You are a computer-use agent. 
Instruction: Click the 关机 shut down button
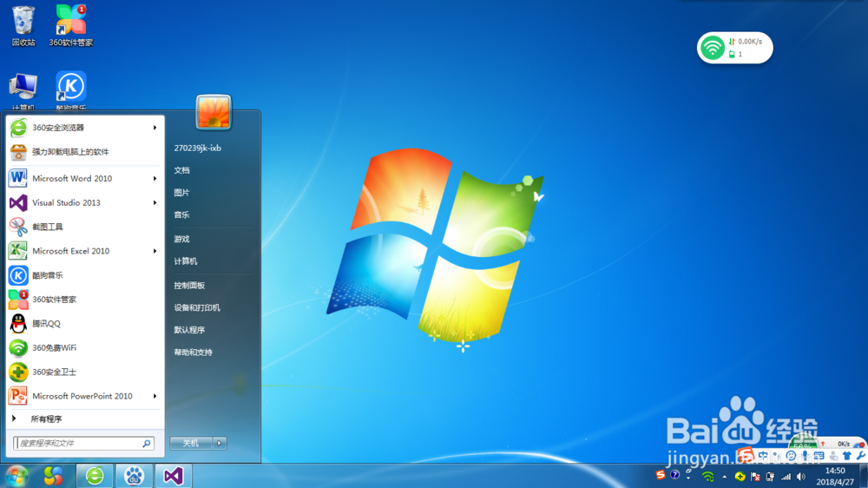click(x=191, y=443)
